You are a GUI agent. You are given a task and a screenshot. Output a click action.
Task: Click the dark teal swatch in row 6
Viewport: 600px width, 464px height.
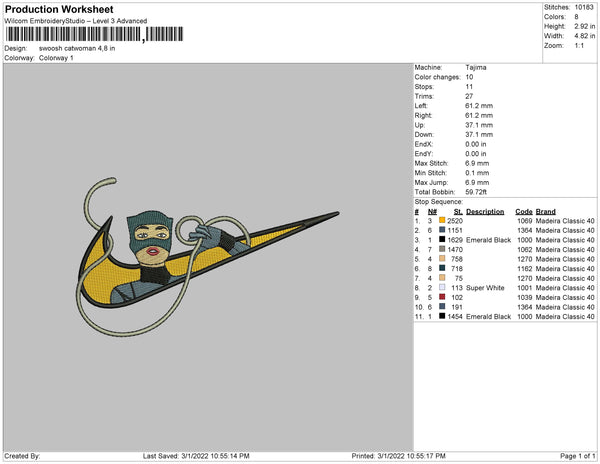tap(442, 268)
